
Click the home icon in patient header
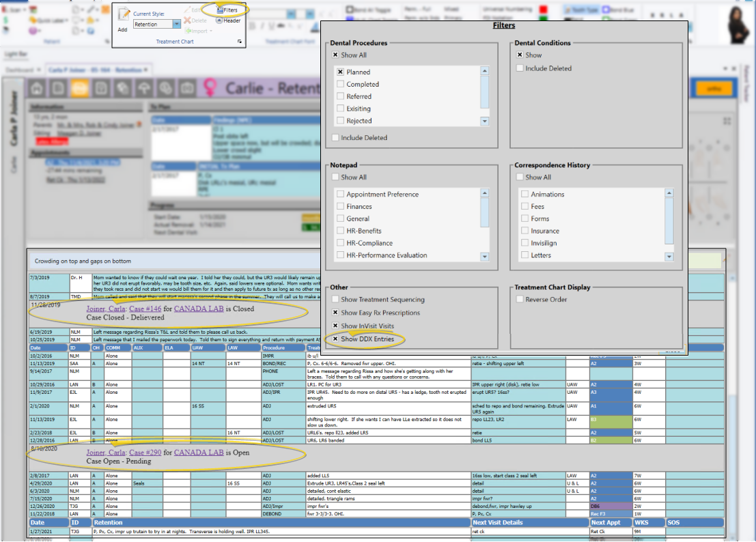click(x=38, y=88)
